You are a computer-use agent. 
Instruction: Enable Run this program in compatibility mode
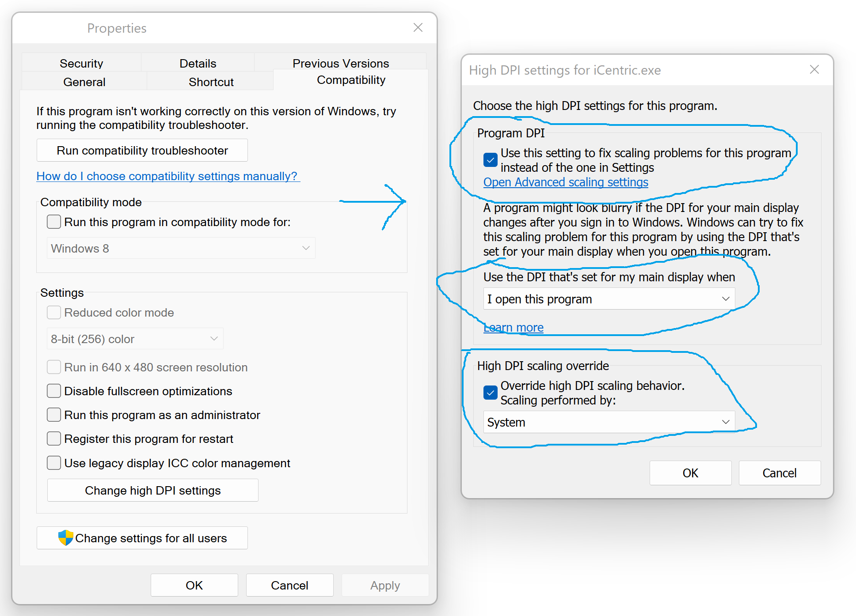(x=54, y=222)
